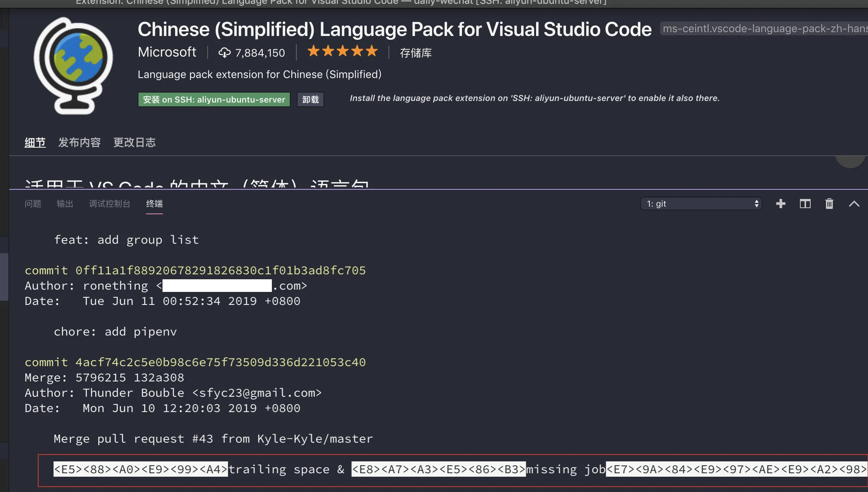
Task: Open the 细节 details tab
Action: click(x=35, y=142)
